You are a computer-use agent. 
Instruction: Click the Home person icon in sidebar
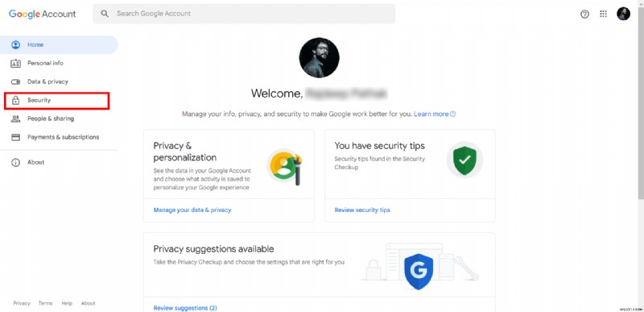tap(15, 45)
